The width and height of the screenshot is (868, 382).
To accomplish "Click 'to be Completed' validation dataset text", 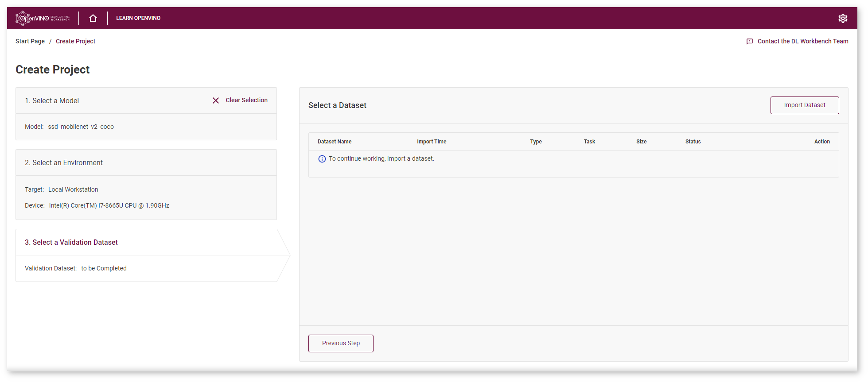I will click(104, 268).
